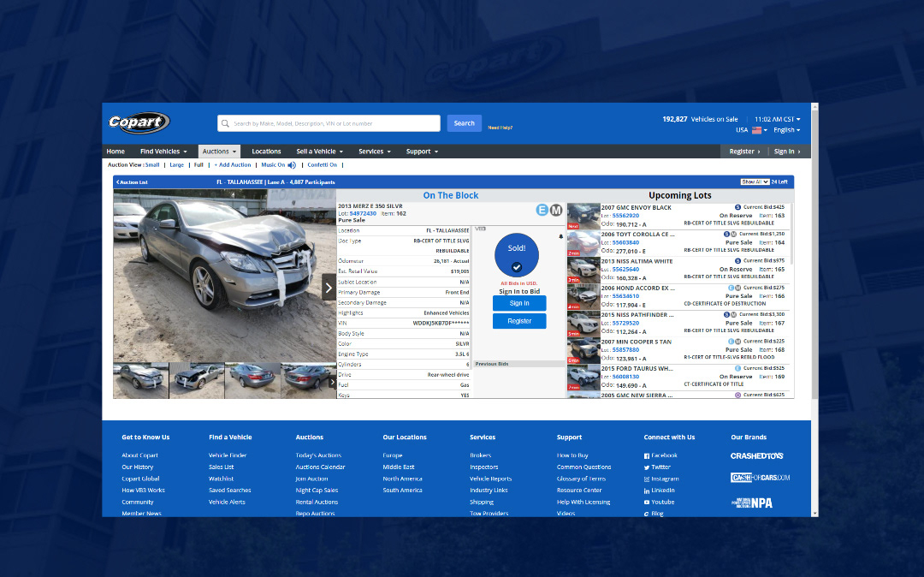
Task: Select the third photo thumbnail showing rear
Action: click(x=252, y=380)
